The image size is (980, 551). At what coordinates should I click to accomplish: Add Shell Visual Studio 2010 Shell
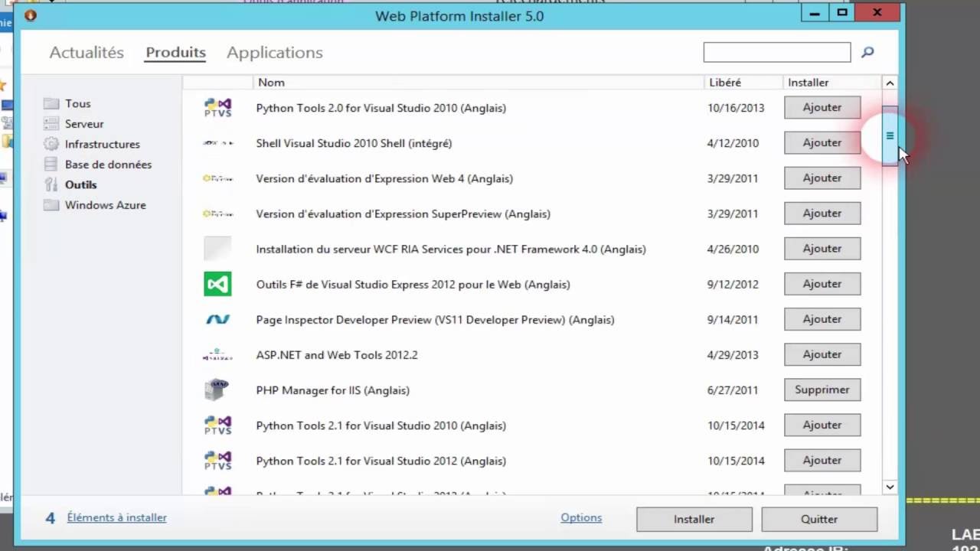click(822, 142)
